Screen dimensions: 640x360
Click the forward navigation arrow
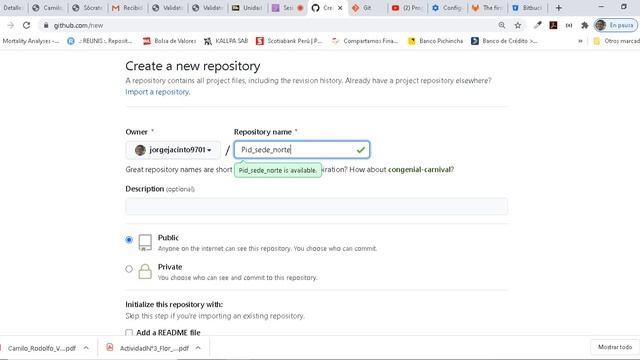click(11, 25)
